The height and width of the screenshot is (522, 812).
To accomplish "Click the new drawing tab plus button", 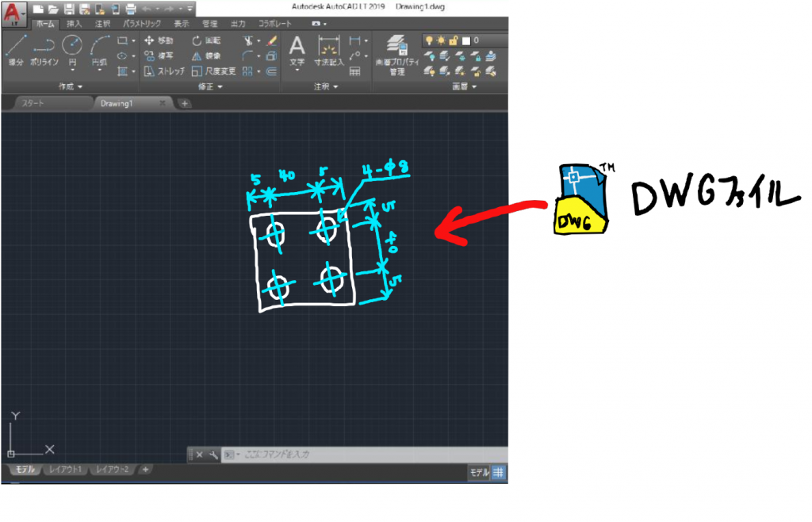I will coord(183,104).
